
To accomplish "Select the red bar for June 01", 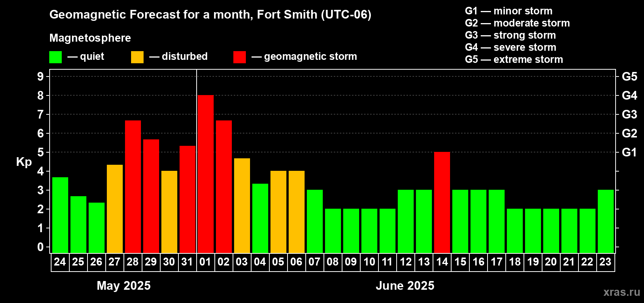I will coord(206,174).
